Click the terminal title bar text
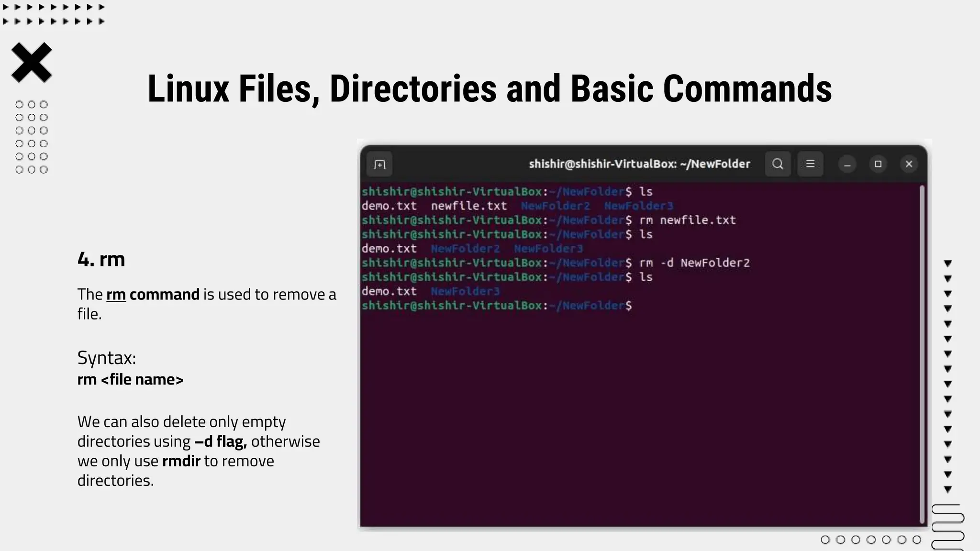980x551 pixels. coord(639,164)
